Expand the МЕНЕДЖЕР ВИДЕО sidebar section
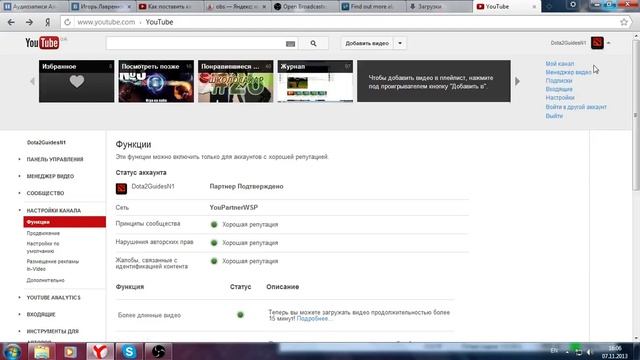Viewport: 640px width, 360px height. point(50,176)
